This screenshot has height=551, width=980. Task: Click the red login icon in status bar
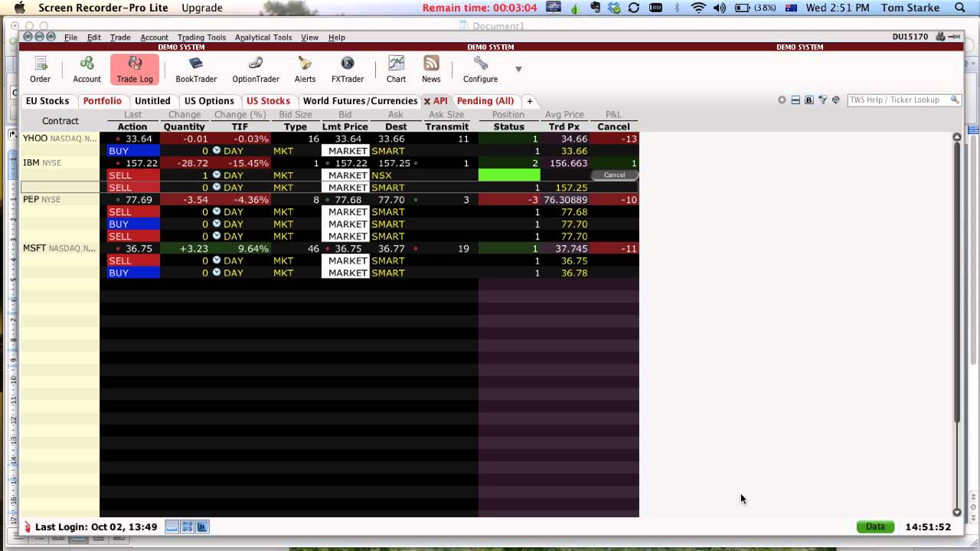[28, 527]
